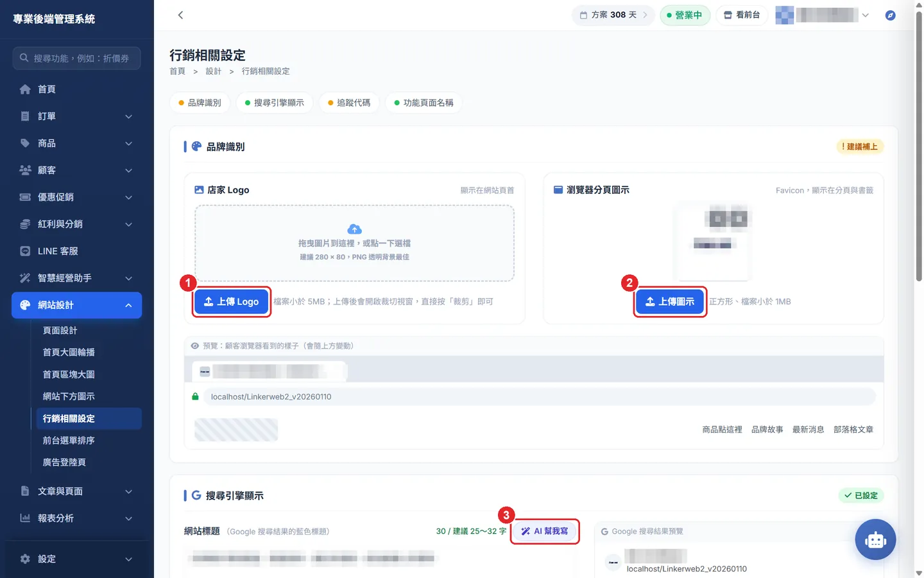Click the 優惠促銷 coupon icon
The image size is (924, 578).
[25, 197]
